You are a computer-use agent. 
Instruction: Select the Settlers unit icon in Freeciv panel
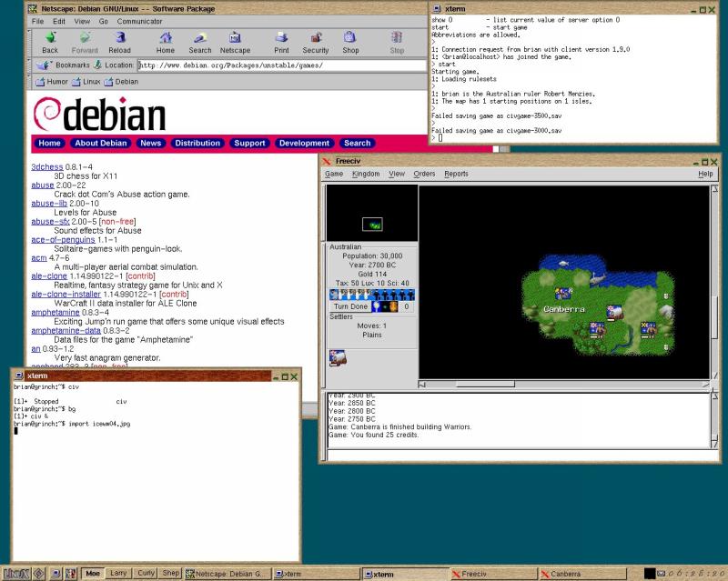click(x=337, y=357)
